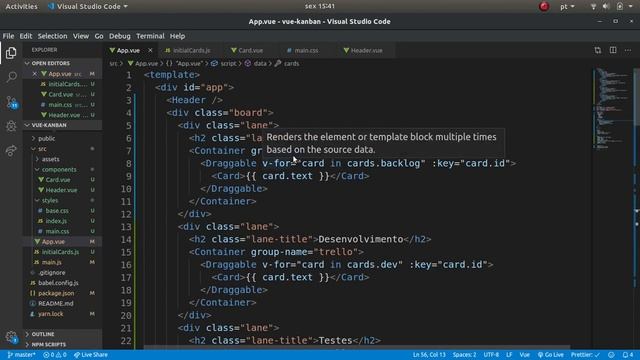640x360 pixels.
Task: Collapse the styles folder
Action: 62,200
